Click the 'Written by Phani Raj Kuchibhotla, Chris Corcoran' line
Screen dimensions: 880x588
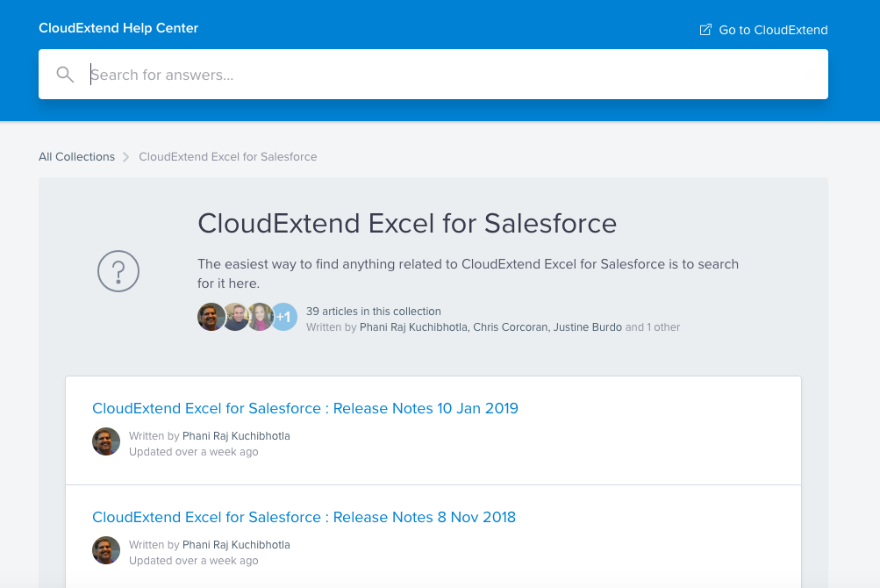[493, 326]
